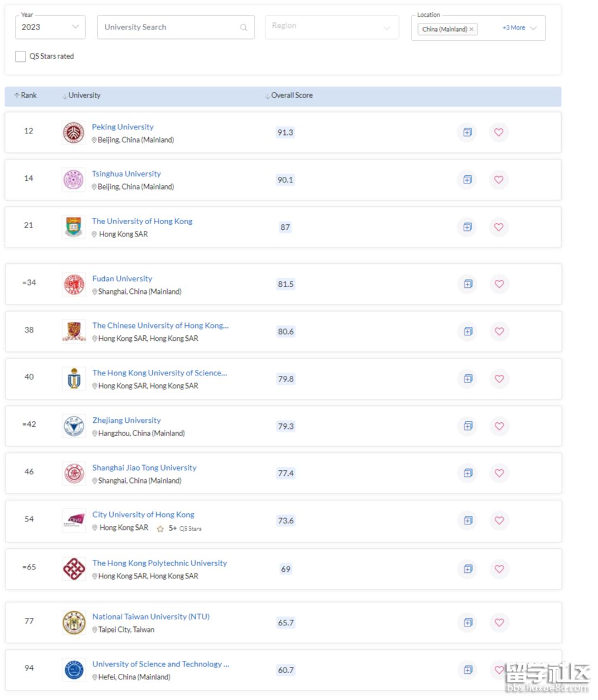Add Chinese University of Hong Kong to compare
This screenshot has width=598, height=700.
(x=468, y=331)
